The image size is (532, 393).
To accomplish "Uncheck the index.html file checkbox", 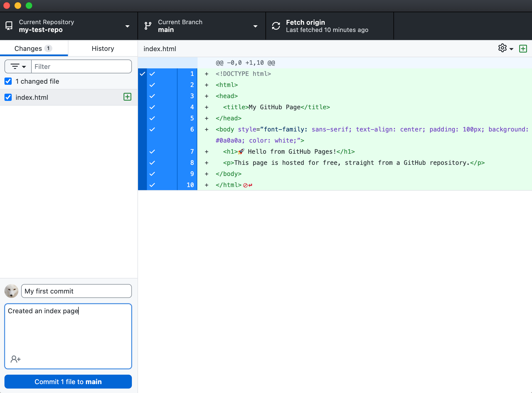I will click(x=8, y=97).
